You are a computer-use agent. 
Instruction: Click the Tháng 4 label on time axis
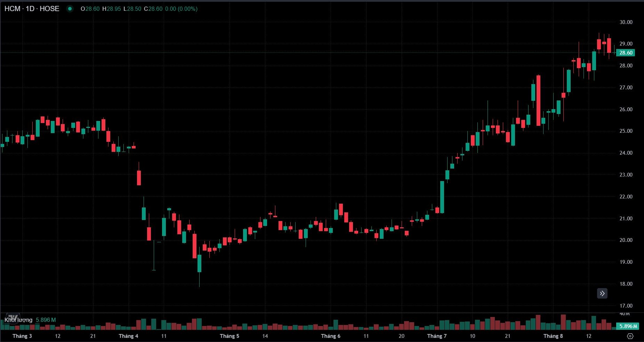tap(128, 336)
